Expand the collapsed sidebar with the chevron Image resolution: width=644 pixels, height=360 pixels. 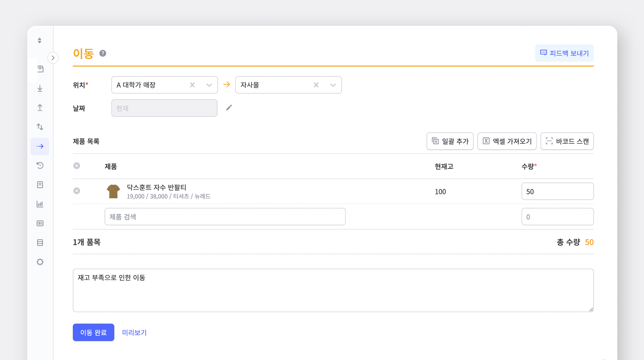(x=53, y=58)
